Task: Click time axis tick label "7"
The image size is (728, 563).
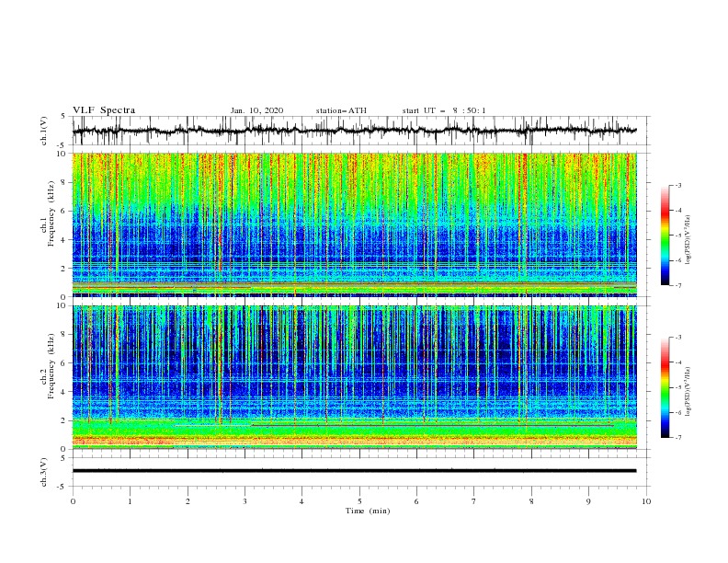Action: click(x=474, y=501)
